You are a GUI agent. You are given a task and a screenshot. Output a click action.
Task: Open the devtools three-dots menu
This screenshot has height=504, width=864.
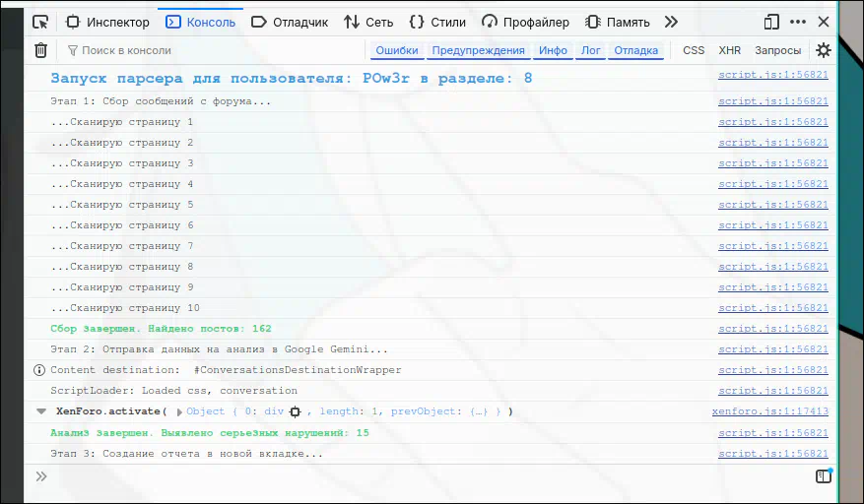click(798, 22)
